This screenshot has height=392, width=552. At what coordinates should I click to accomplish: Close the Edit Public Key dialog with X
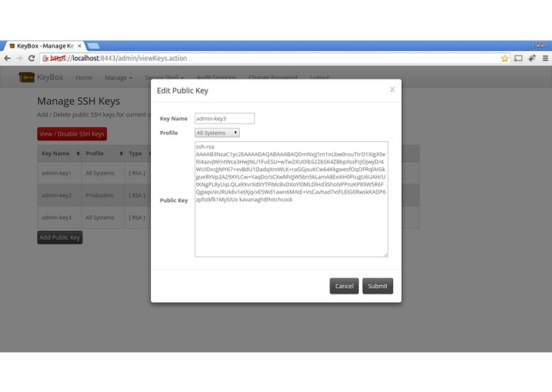pos(392,90)
